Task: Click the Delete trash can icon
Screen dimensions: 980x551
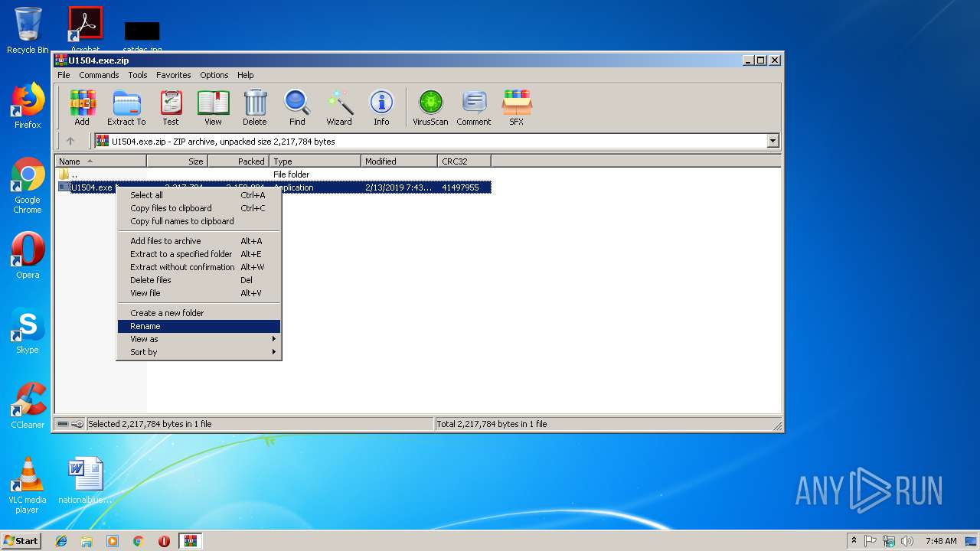Action: click(x=255, y=107)
